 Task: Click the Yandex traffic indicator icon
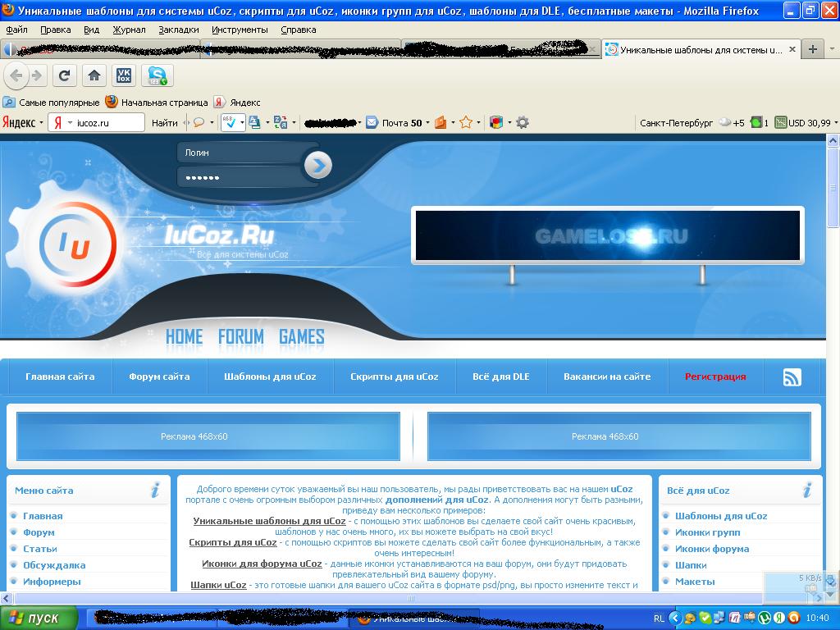pyautogui.click(x=756, y=123)
